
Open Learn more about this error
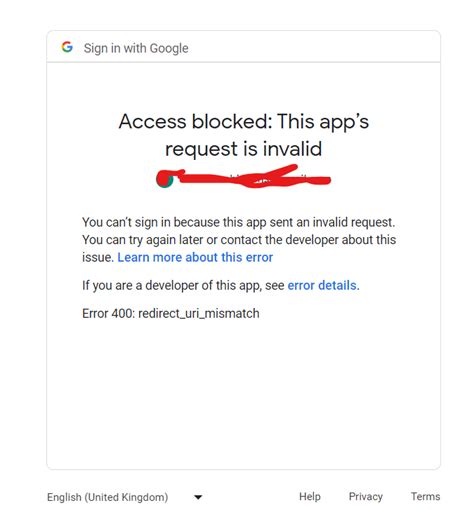pyautogui.click(x=195, y=257)
